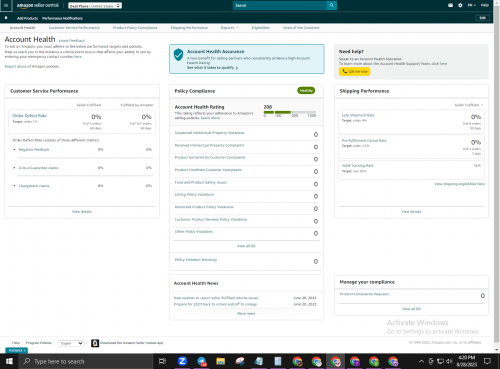Open the Voice of the Customer tab
Viewport: 500px width, 369px height.
301,28
